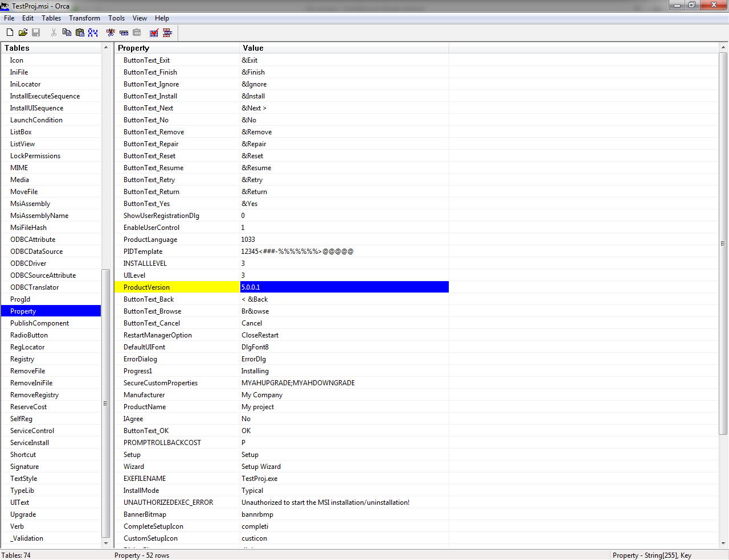Image resolution: width=729 pixels, height=560 pixels.
Task: Open the Help menu
Action: pyautogui.click(x=162, y=18)
